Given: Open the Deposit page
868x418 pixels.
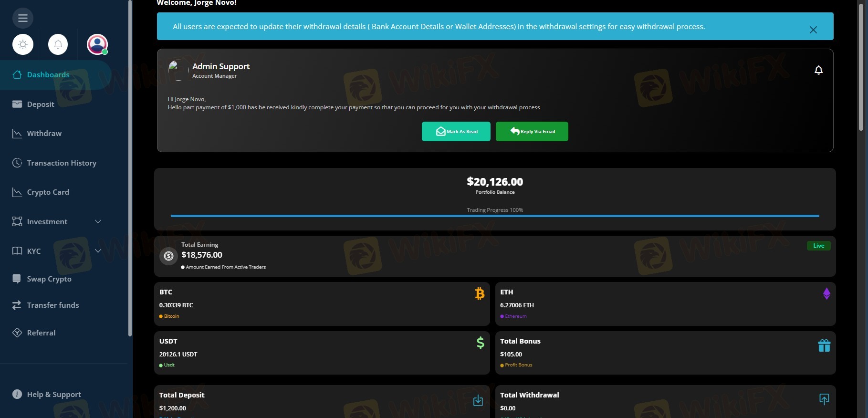Looking at the screenshot, I should [x=41, y=104].
